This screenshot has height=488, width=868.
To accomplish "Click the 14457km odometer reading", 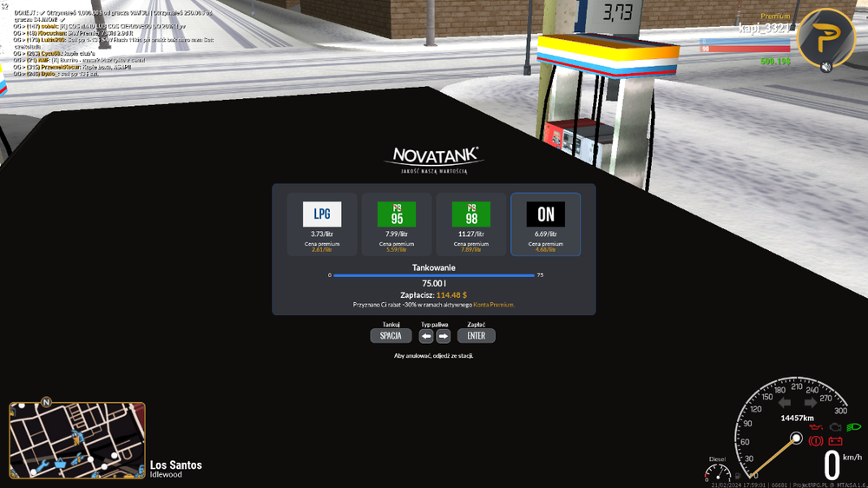I will [797, 419].
